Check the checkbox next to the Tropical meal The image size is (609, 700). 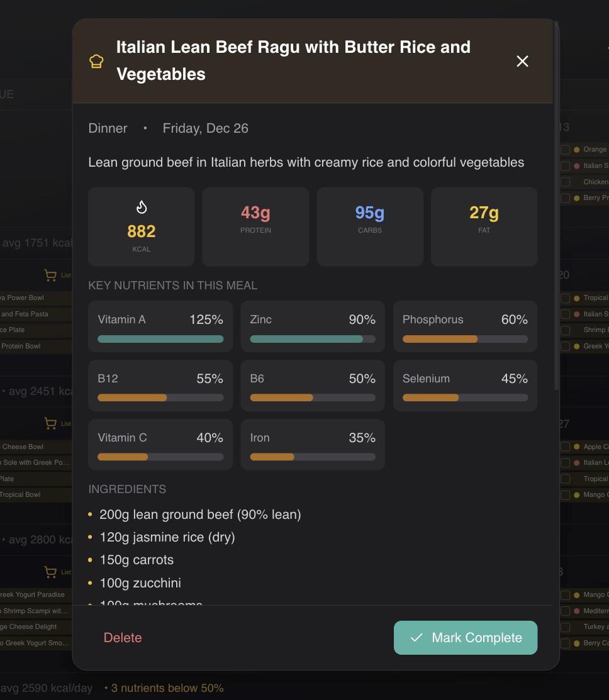[565, 297]
